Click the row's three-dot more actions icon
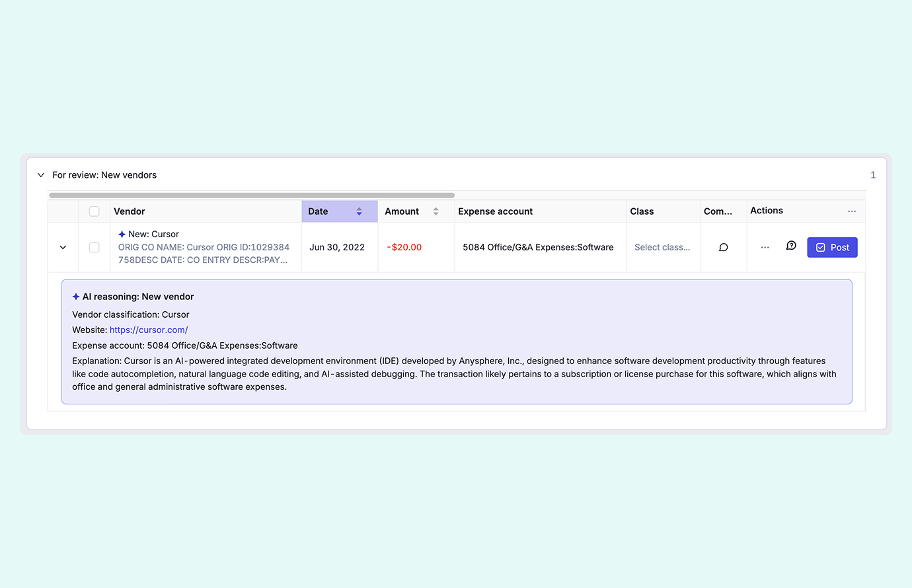912x588 pixels. coord(765,247)
